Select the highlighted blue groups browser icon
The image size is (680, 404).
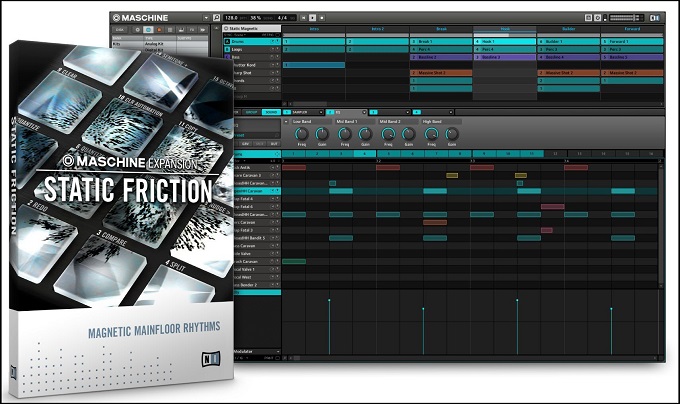point(148,30)
